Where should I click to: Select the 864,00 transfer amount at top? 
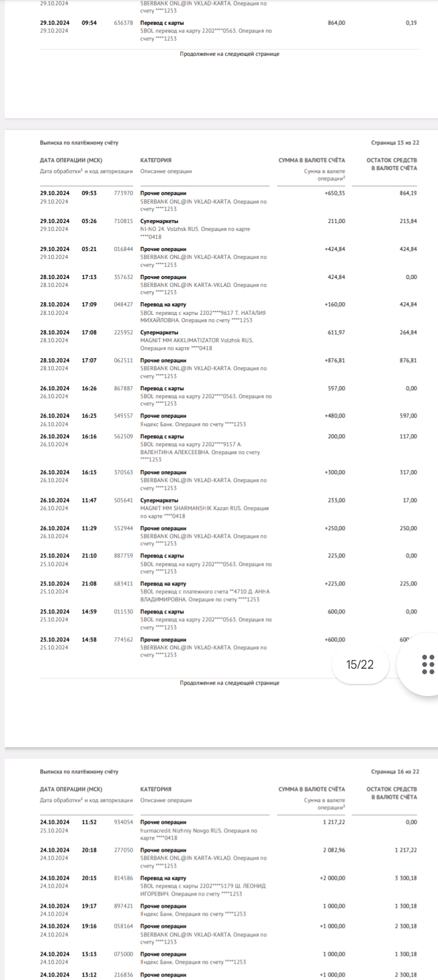point(336,22)
